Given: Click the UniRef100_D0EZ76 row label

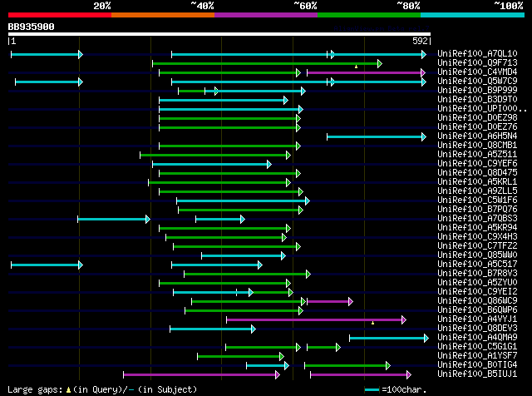Looking at the screenshot, I should pos(477,127).
